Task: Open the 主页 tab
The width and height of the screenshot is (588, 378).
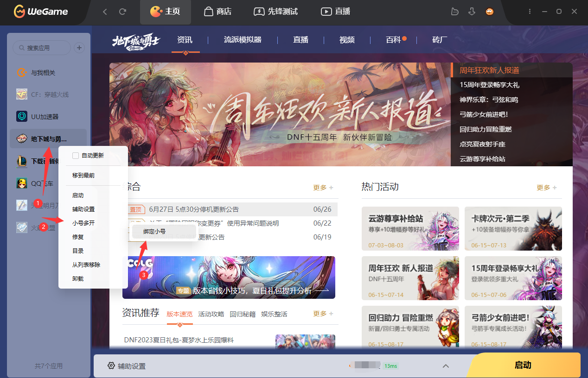Action: (166, 12)
